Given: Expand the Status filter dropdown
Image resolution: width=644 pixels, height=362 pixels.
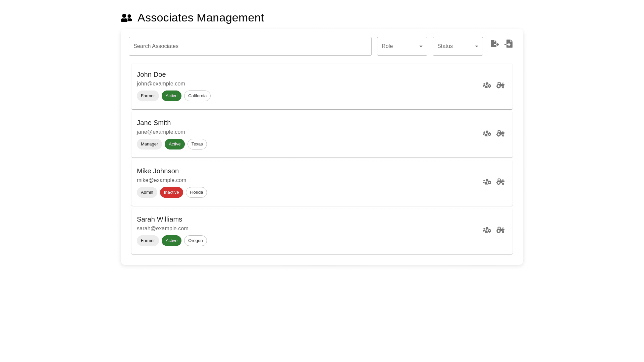Looking at the screenshot, I should tap(458, 46).
